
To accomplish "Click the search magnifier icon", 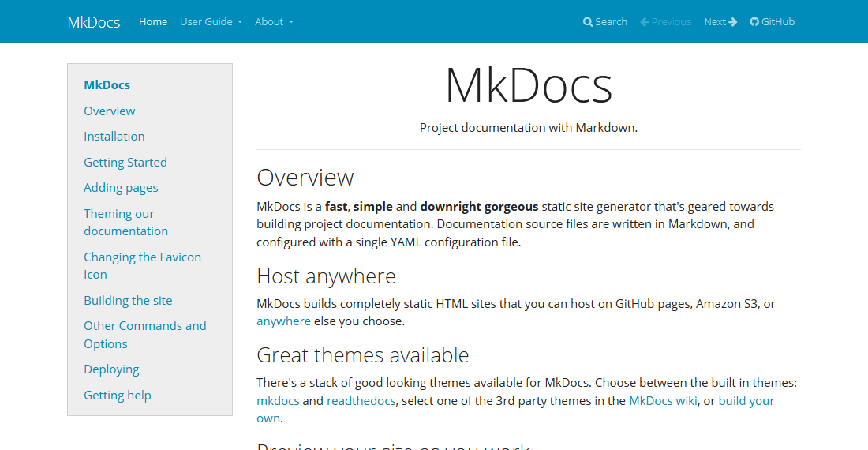I will [x=588, y=22].
